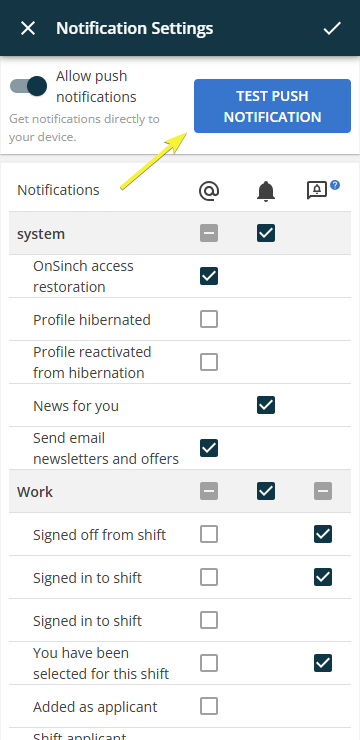Toggle system group email indeterminate checkbox
Viewport: 360px width, 740px height.
pyautogui.click(x=209, y=233)
